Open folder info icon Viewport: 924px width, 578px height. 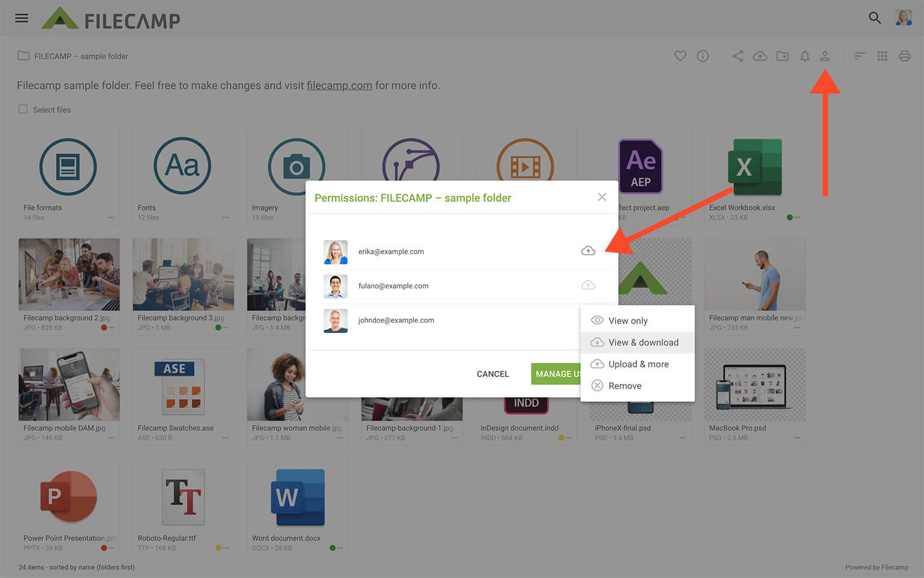(703, 56)
